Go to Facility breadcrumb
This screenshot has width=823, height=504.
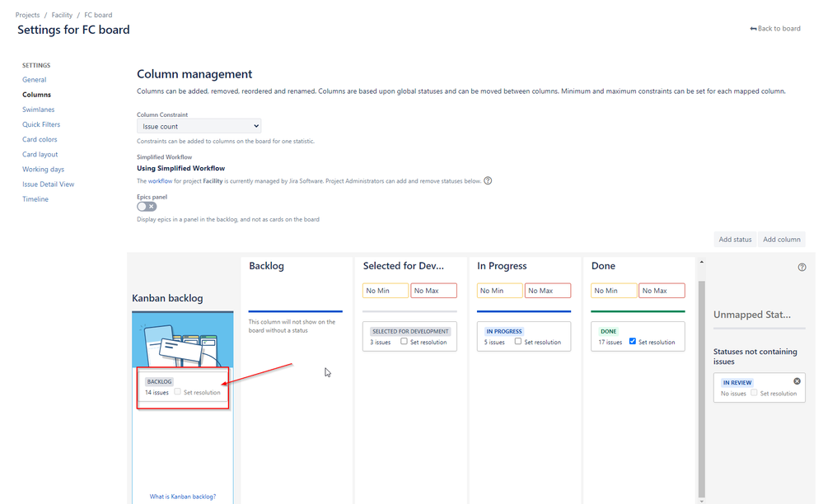pyautogui.click(x=62, y=15)
